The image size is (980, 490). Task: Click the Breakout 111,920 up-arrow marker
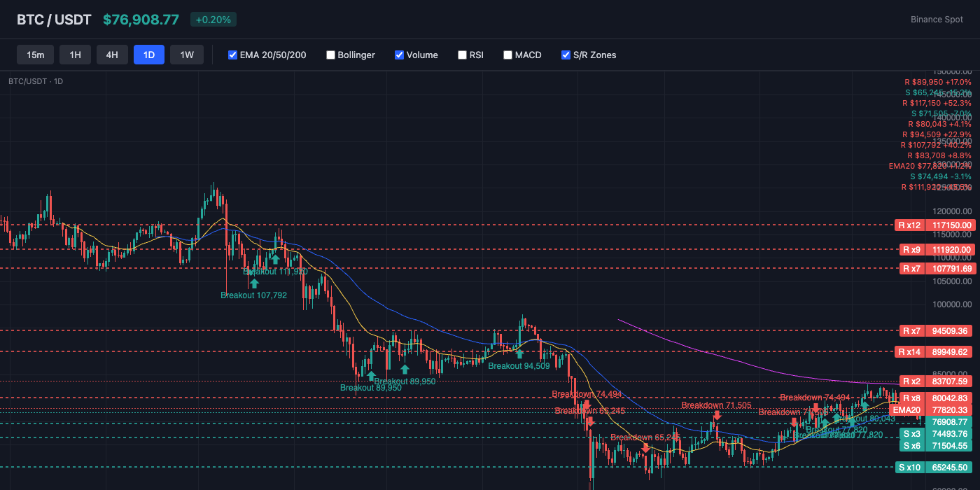(276, 259)
